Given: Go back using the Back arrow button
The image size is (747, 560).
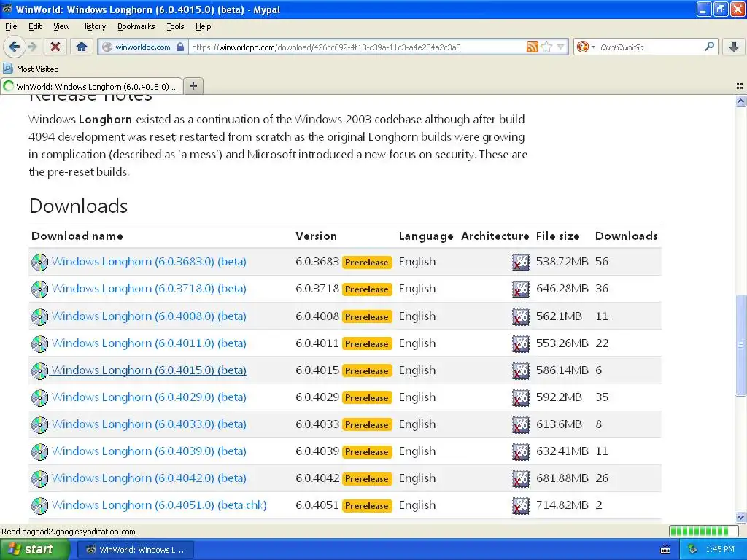Looking at the screenshot, I should [14, 47].
